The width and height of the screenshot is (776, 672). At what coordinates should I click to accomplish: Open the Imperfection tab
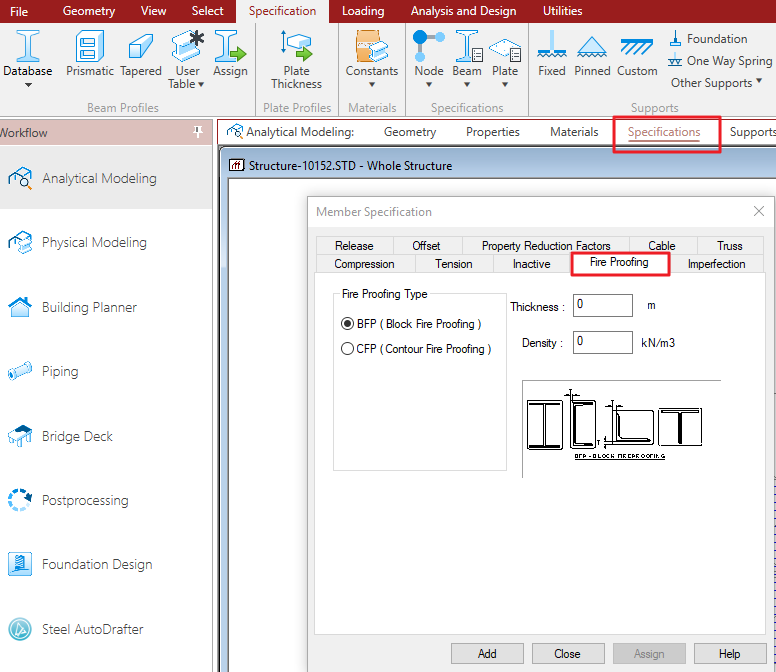[x=716, y=264]
